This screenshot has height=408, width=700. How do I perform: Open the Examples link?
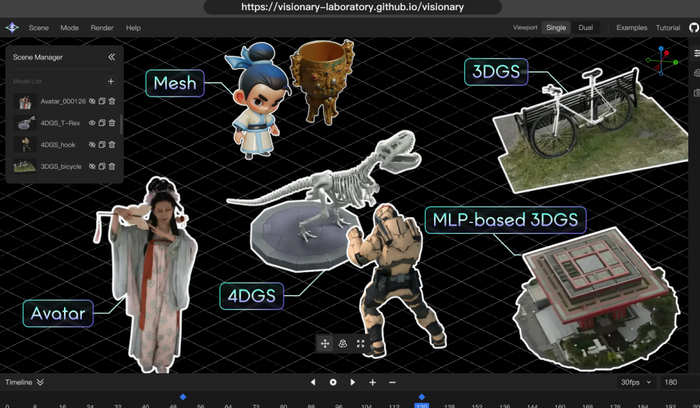click(631, 28)
